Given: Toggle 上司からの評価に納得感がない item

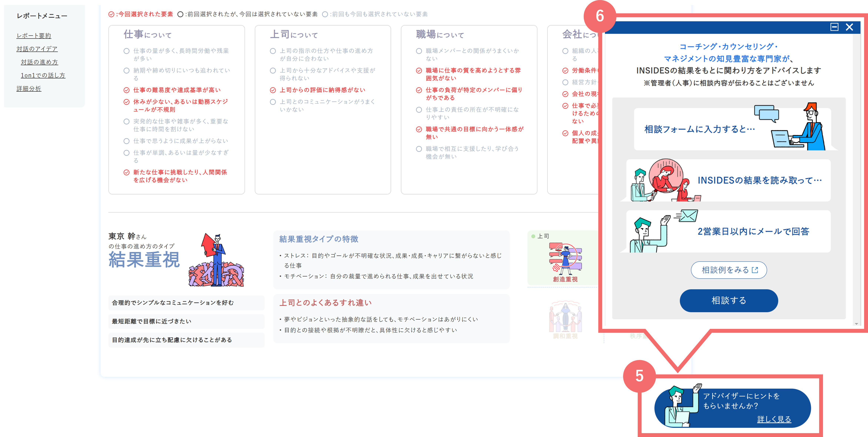Looking at the screenshot, I should coord(317,90).
